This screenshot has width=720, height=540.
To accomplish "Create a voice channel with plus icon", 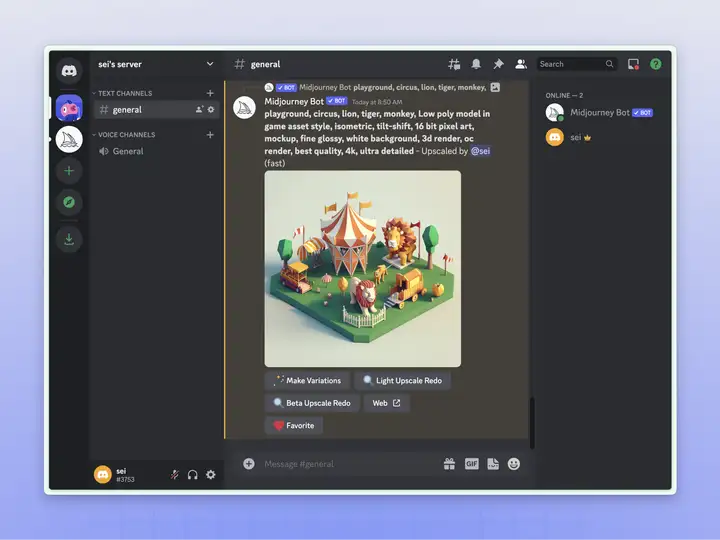I will pyautogui.click(x=210, y=135).
